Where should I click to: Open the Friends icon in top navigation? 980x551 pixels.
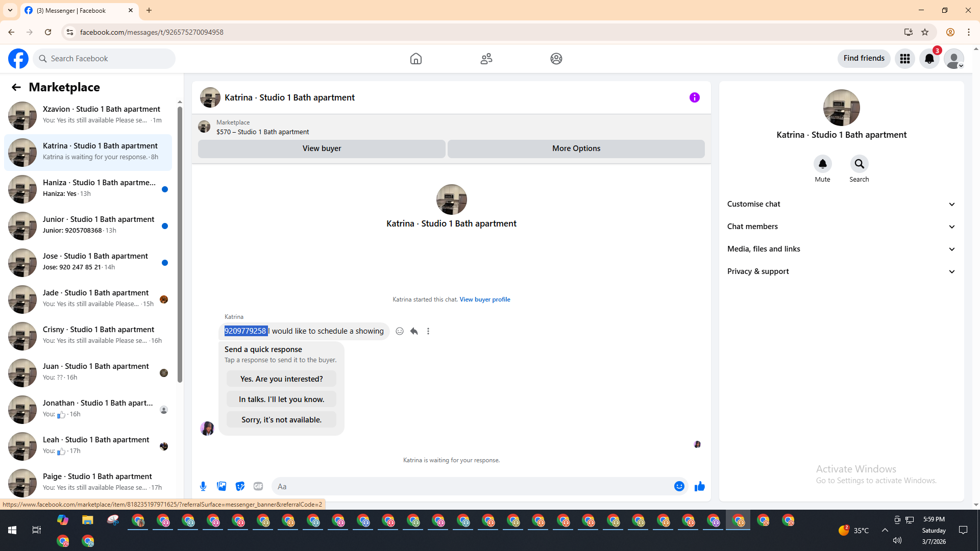point(486,59)
